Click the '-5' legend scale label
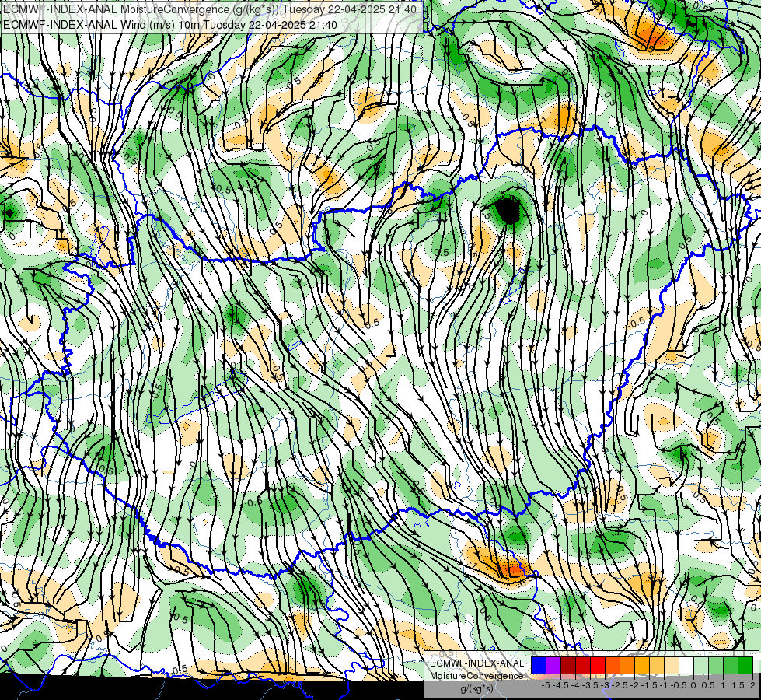This screenshot has width=761, height=700. point(546,685)
